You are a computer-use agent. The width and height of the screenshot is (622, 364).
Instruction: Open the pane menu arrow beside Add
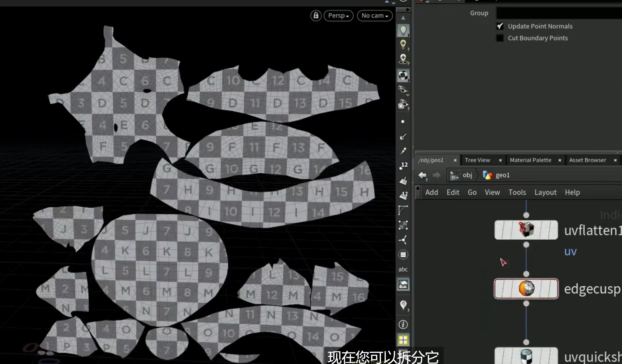coord(418,192)
